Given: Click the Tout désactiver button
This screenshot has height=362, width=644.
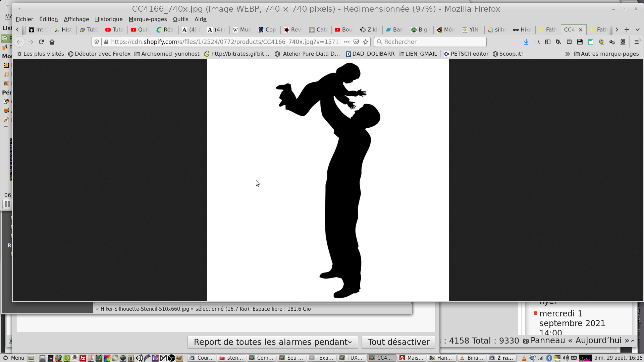Looking at the screenshot, I should 398,342.
